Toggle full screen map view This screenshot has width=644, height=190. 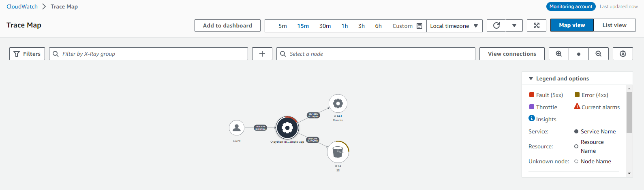(537, 25)
